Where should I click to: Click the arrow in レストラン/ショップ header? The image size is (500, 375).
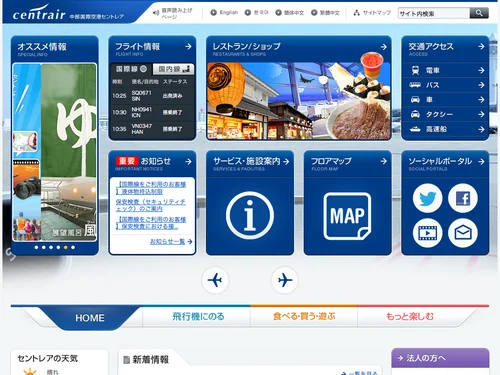(x=384, y=47)
